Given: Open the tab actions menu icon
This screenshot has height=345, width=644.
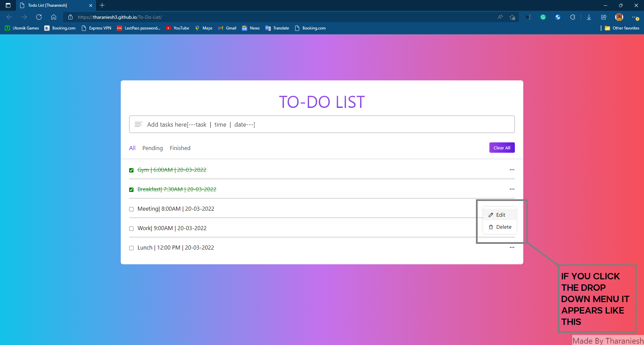Looking at the screenshot, I should point(8,5).
